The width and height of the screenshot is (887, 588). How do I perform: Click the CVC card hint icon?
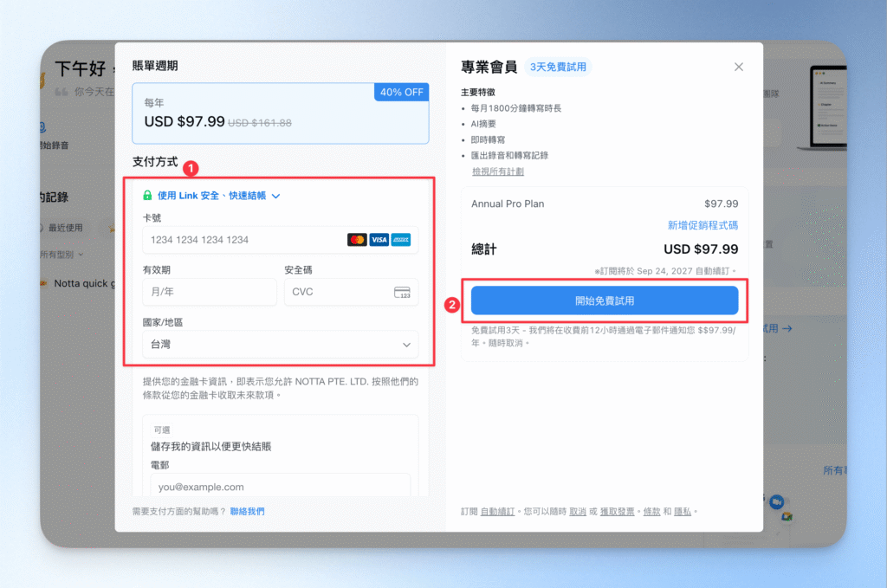(x=402, y=293)
